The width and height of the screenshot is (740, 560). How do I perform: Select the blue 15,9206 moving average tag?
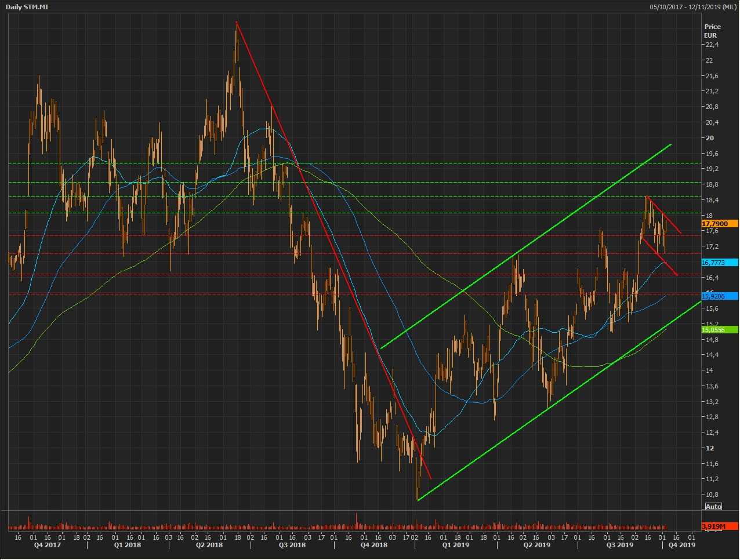coord(719,296)
